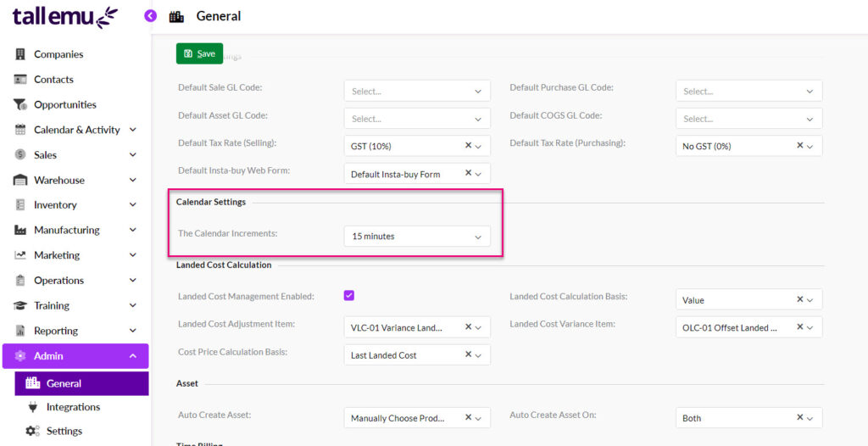This screenshot has height=446, width=868.
Task: Clear Default Tax Rate (Purchasing) No GST value
Action: tap(800, 145)
